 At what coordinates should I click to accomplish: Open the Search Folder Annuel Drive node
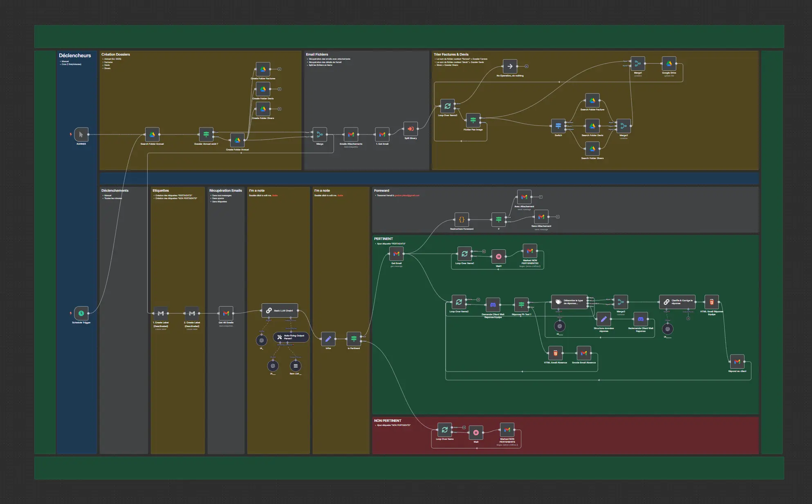tap(152, 134)
